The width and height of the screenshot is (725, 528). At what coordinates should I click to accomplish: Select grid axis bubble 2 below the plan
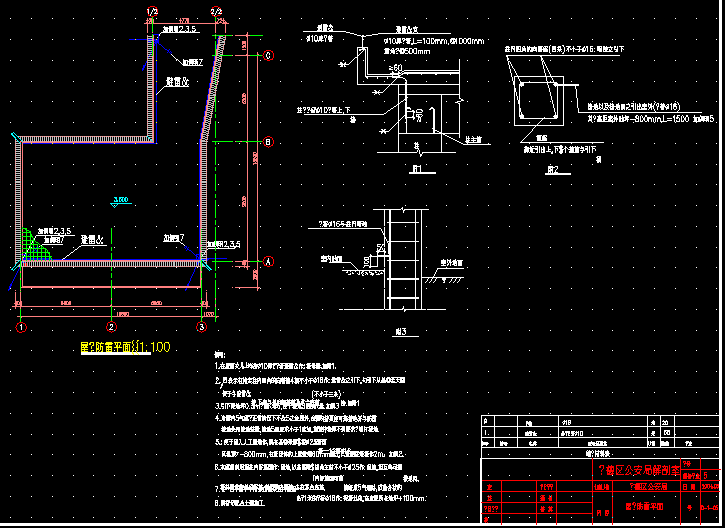coord(112,326)
